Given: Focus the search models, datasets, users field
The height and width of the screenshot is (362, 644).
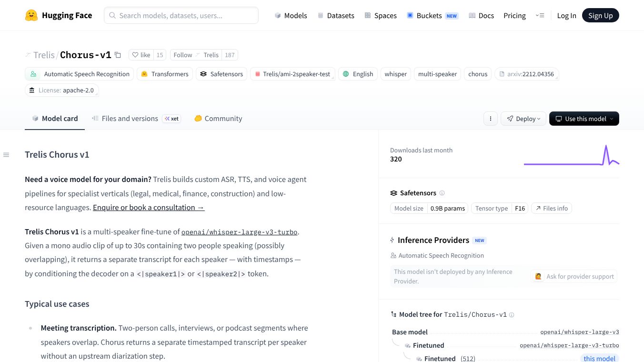Looking at the screenshot, I should [x=181, y=15].
